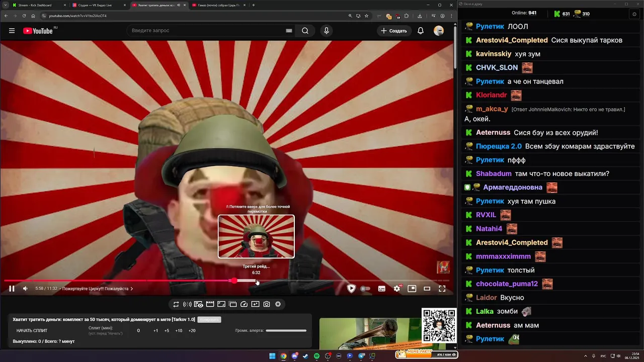Add +1 minute to the split
The image size is (644, 362).
coord(155,331)
